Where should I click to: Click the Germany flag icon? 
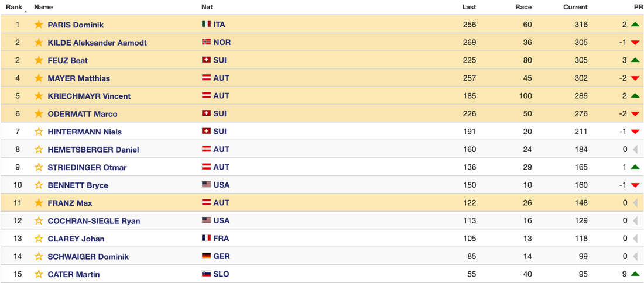206,256
